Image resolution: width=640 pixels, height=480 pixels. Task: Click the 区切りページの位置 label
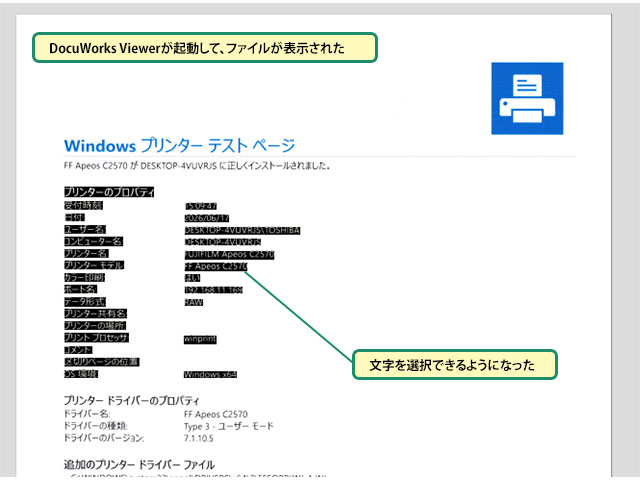pyautogui.click(x=102, y=362)
